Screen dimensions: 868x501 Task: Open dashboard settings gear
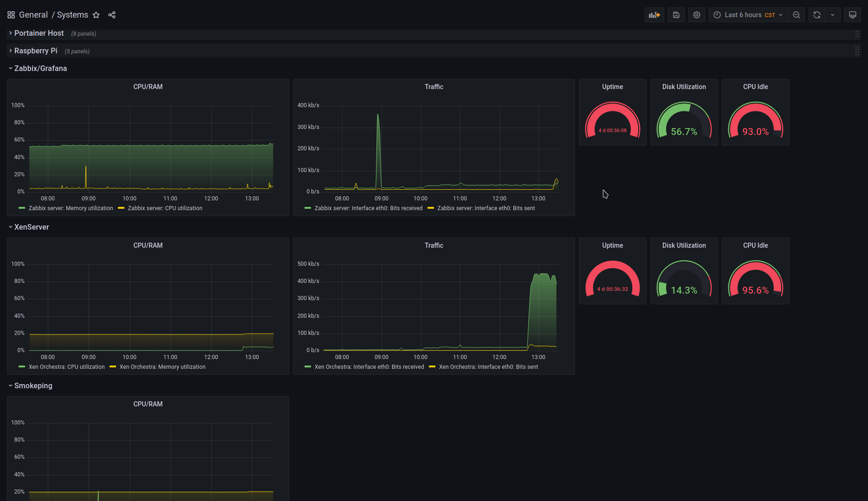click(x=696, y=14)
